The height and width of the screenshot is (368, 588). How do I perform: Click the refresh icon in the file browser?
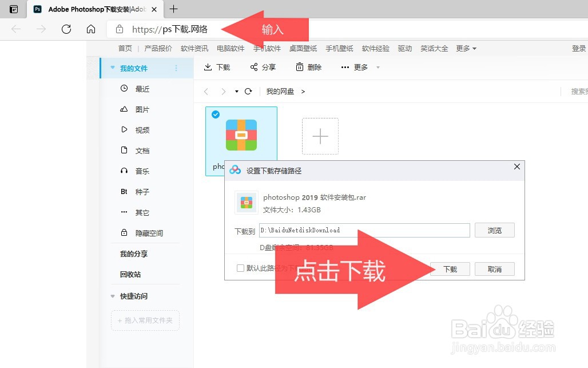[x=248, y=91]
